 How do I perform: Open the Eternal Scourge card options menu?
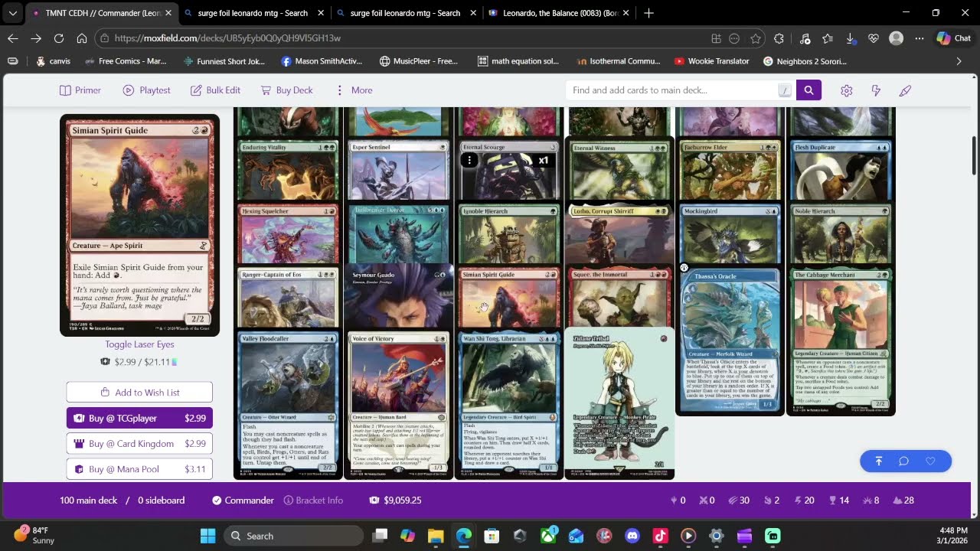pos(469,160)
